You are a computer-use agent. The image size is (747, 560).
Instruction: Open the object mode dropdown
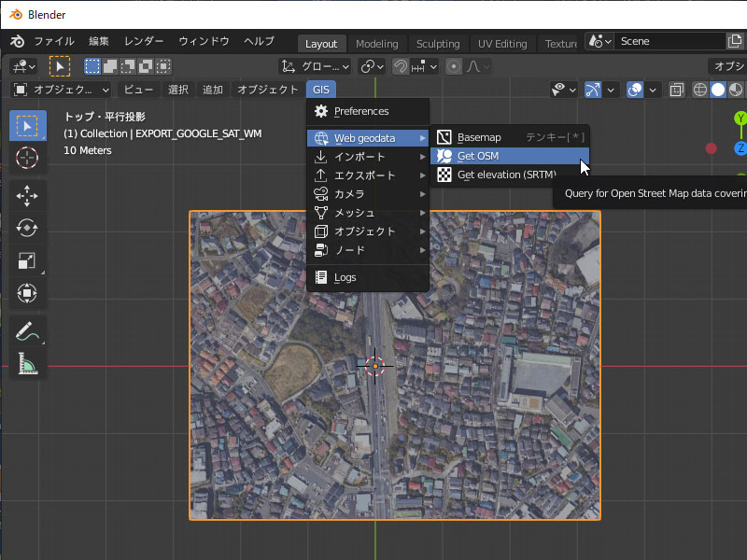click(61, 90)
